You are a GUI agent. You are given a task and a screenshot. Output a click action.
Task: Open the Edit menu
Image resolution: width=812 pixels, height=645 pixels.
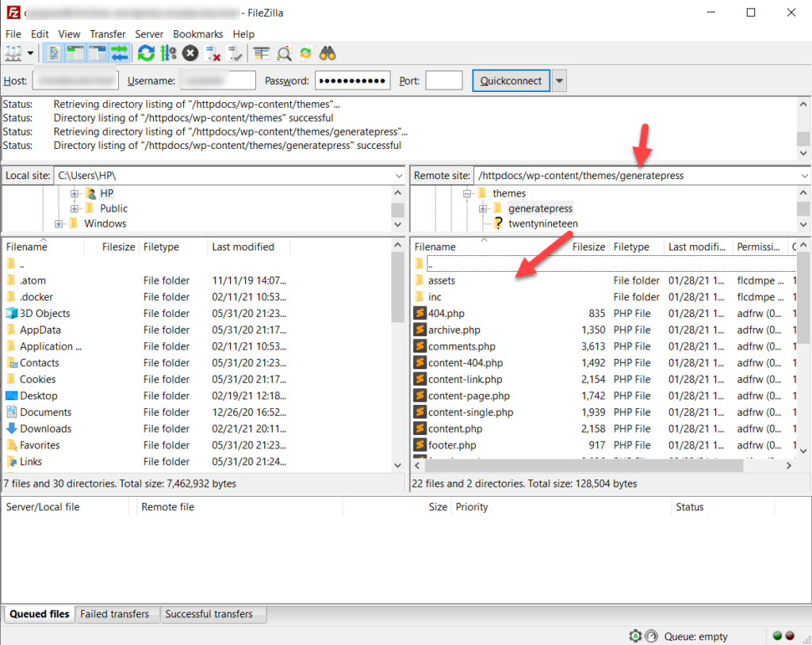pos(40,34)
